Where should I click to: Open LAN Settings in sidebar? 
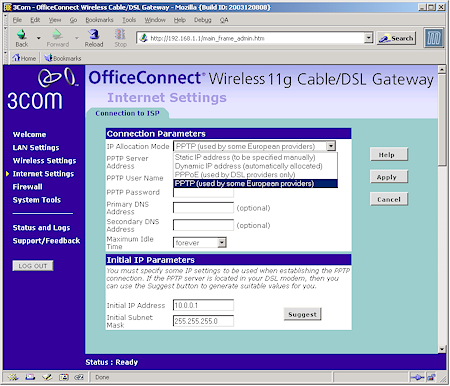(x=36, y=147)
